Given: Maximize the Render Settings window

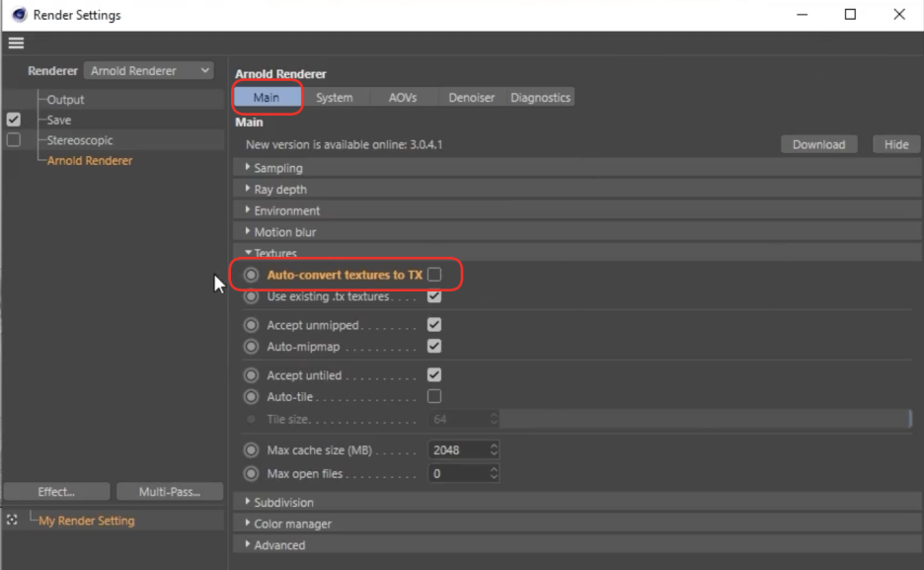Looking at the screenshot, I should click(850, 14).
